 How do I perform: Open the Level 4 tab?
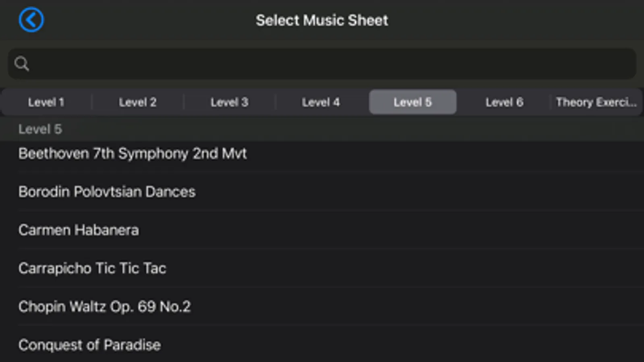coord(321,102)
